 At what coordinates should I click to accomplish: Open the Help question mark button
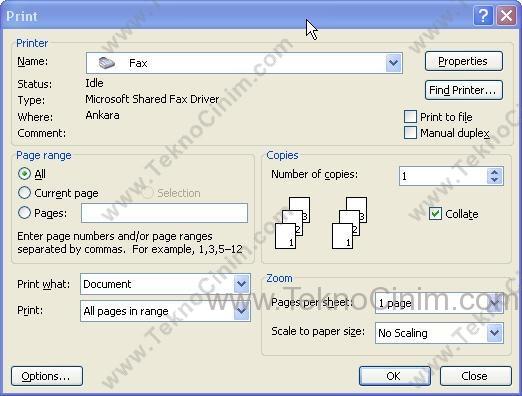pyautogui.click(x=483, y=16)
